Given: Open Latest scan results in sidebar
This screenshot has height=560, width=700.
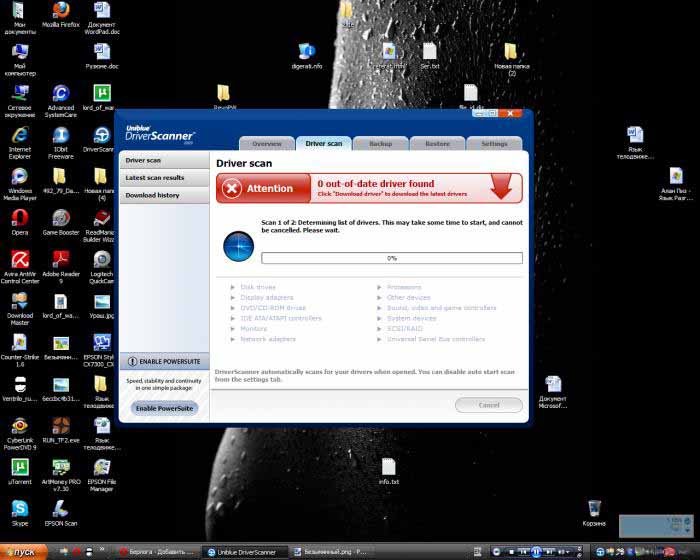Looking at the screenshot, I should [x=164, y=178].
